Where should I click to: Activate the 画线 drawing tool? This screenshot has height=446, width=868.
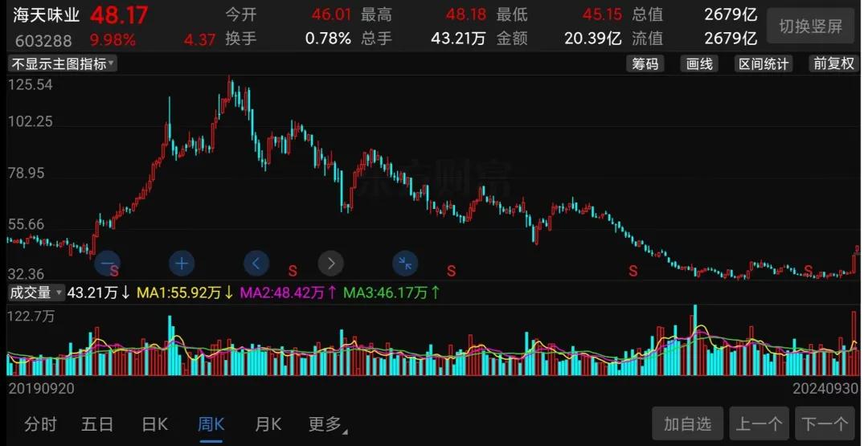click(699, 63)
